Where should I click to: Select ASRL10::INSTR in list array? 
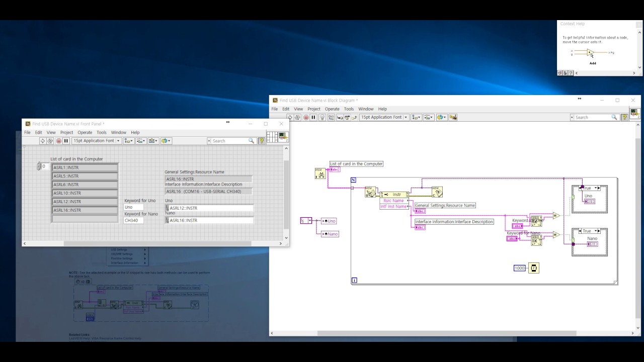85,193
